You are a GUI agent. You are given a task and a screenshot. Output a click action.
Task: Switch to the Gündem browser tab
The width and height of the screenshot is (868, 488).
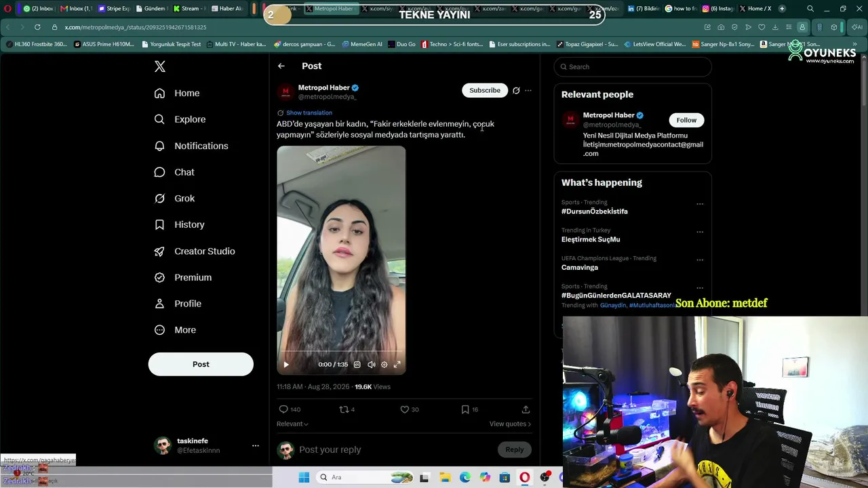coord(151,9)
